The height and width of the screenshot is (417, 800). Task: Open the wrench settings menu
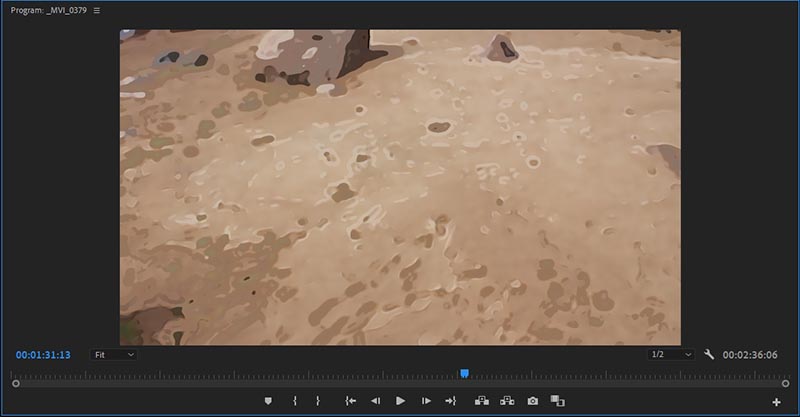709,354
